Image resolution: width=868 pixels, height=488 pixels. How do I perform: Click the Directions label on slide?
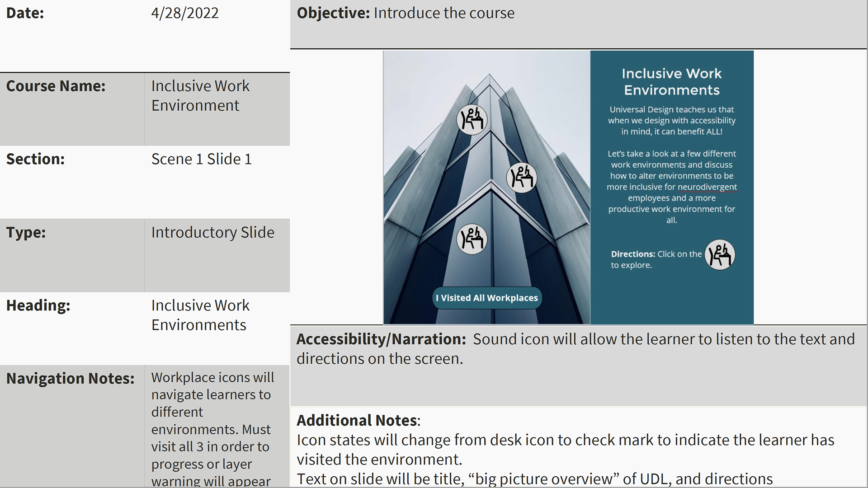pos(633,254)
